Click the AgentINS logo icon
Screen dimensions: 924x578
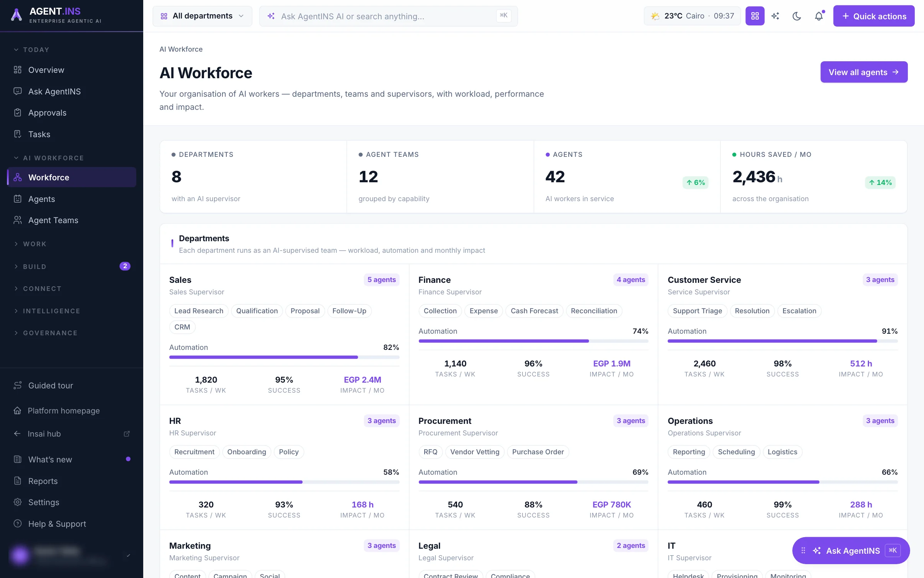coord(16,15)
